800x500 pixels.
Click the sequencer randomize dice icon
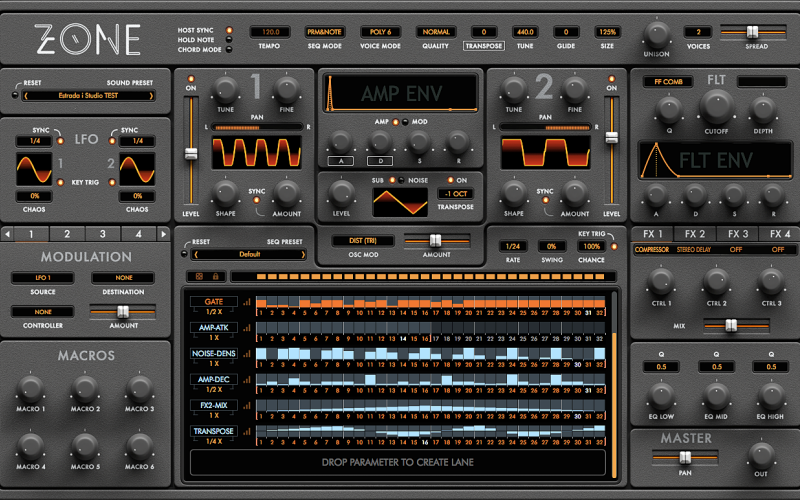click(199, 277)
